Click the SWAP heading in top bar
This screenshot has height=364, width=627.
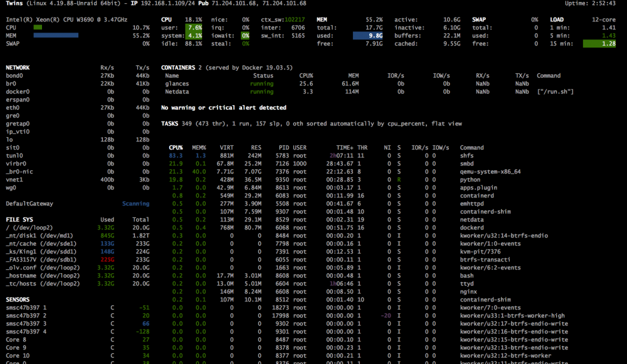tap(478, 19)
